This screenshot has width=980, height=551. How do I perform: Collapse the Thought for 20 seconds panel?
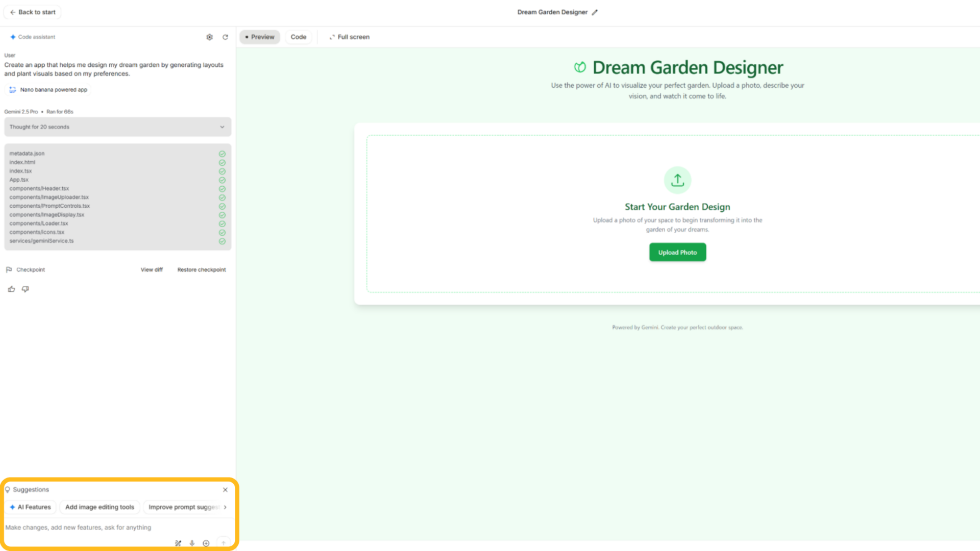point(222,127)
